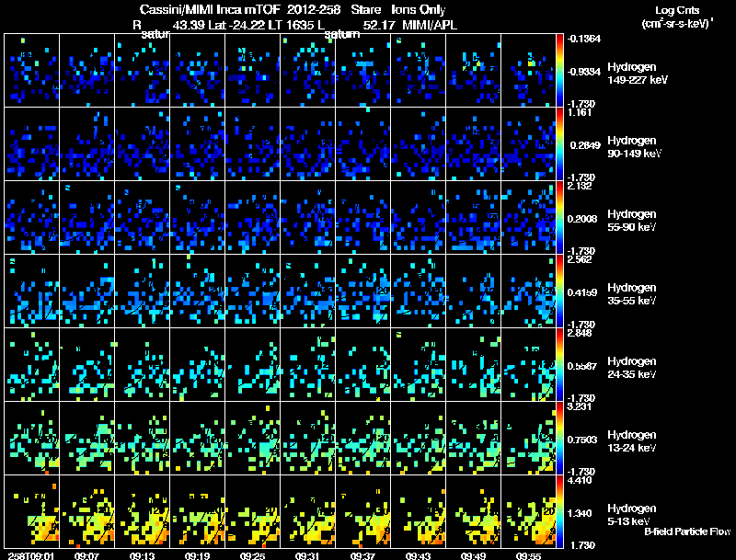Viewport: 736px width, 560px height.
Task: Select the Hydrogen 90-149 keV panel at 09:13
Action: (x=143, y=144)
